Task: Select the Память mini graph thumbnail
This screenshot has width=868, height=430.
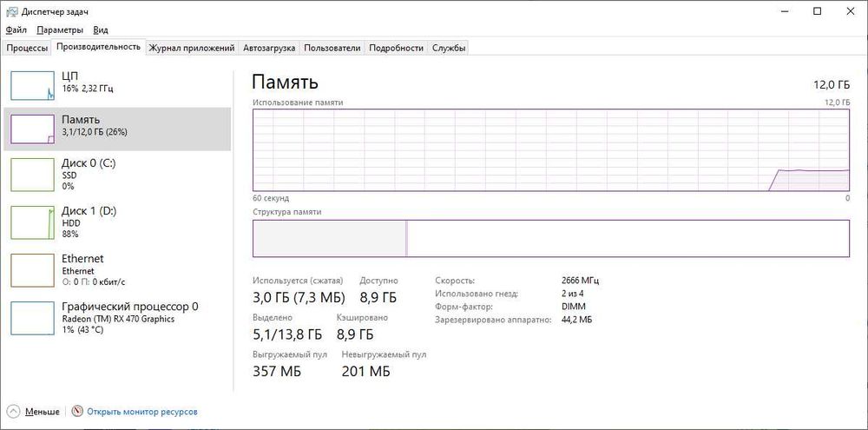Action: click(33, 129)
